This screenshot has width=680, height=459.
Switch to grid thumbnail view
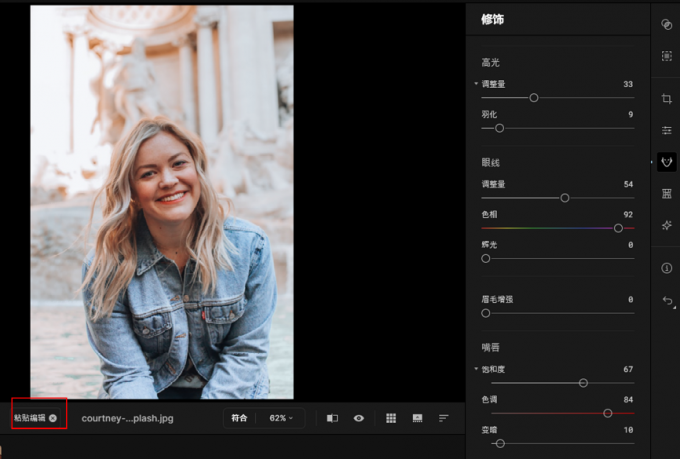tap(391, 418)
